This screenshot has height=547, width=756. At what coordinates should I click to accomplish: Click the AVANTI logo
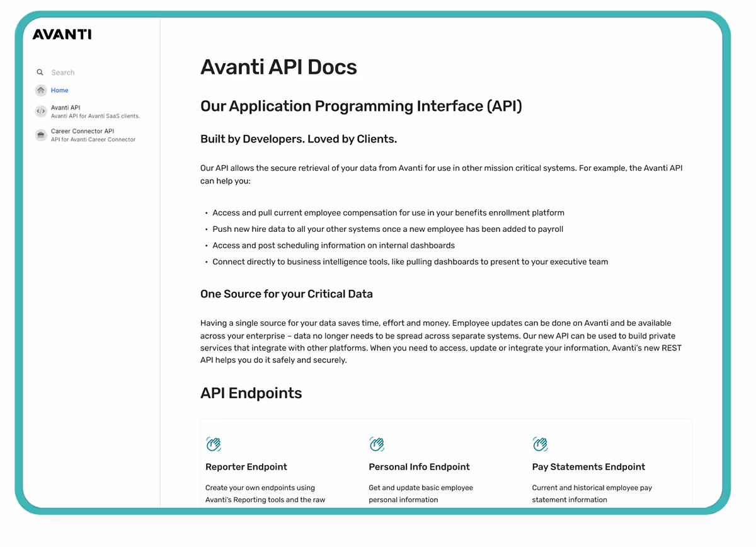[62, 35]
